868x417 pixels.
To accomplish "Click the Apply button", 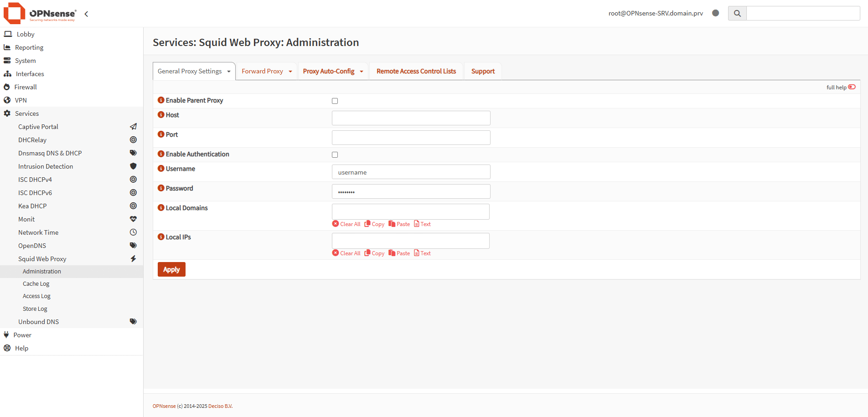I will [x=171, y=269].
